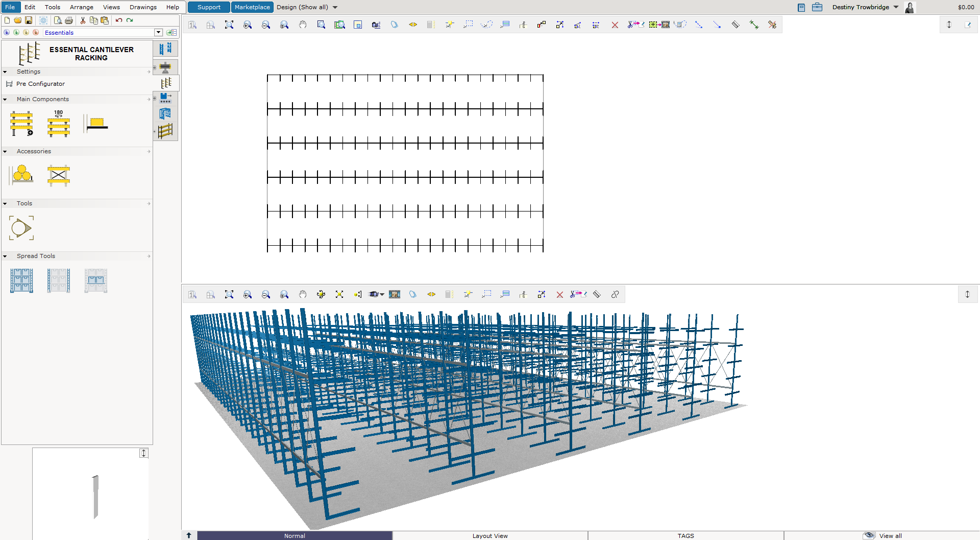Screen dimensions: 980x540
Task: Click the Support button
Action: tap(208, 7)
